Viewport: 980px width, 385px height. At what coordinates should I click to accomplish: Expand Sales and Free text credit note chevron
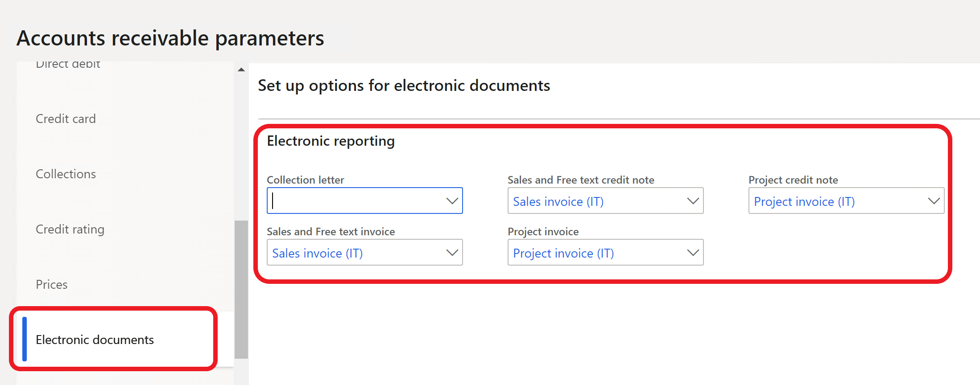(693, 201)
